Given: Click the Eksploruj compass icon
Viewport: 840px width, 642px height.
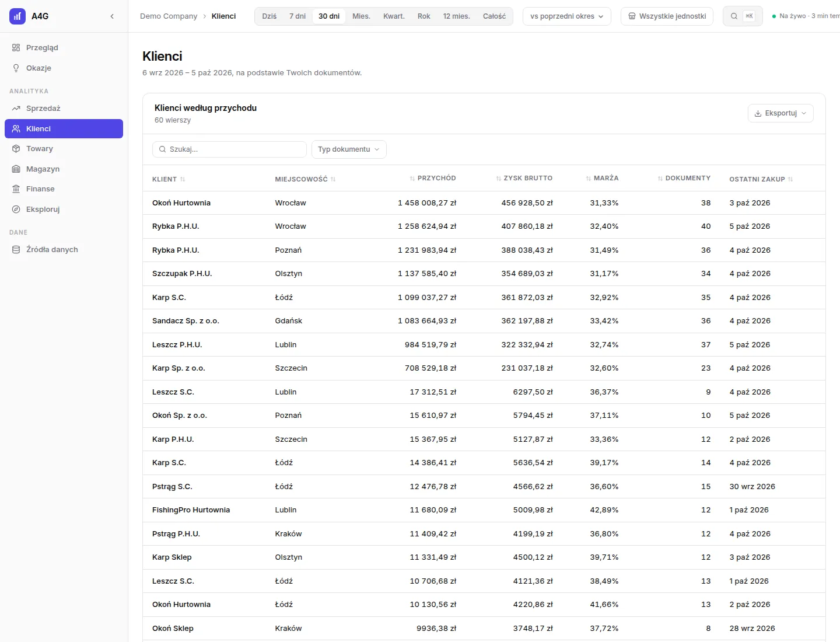Looking at the screenshot, I should [x=16, y=210].
